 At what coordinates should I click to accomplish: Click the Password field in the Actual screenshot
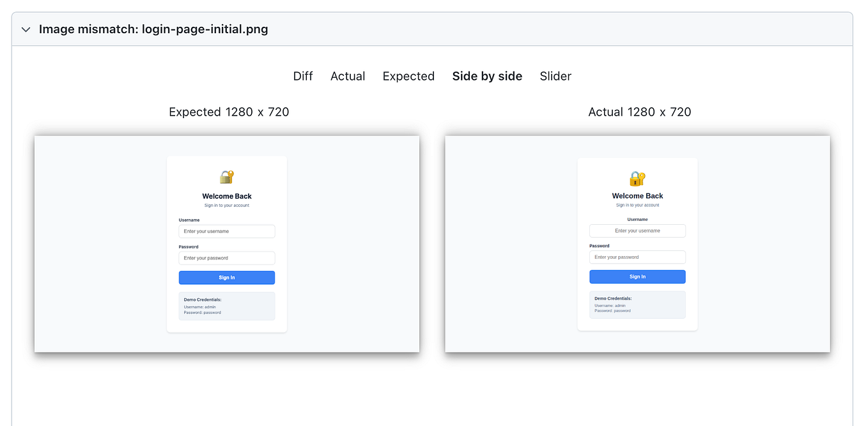[x=637, y=257]
